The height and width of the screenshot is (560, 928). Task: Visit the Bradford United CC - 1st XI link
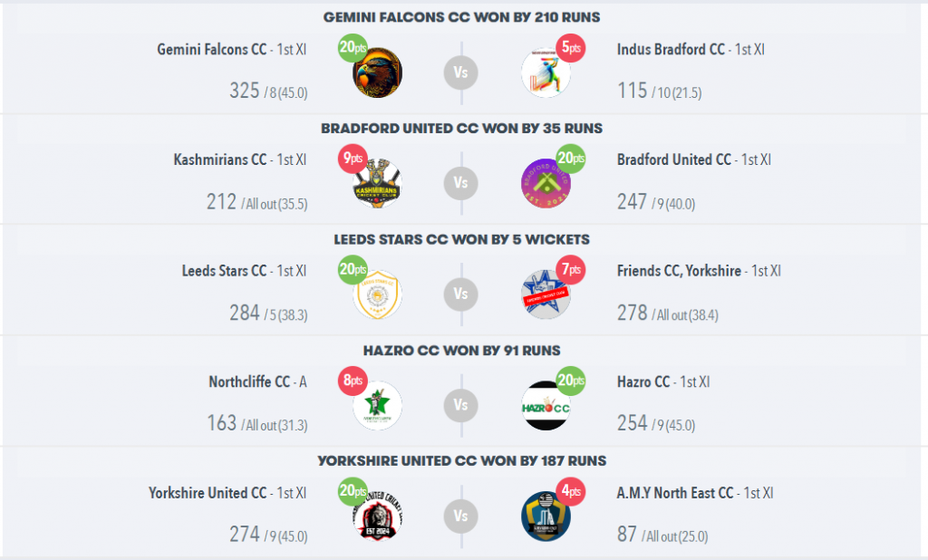693,159
